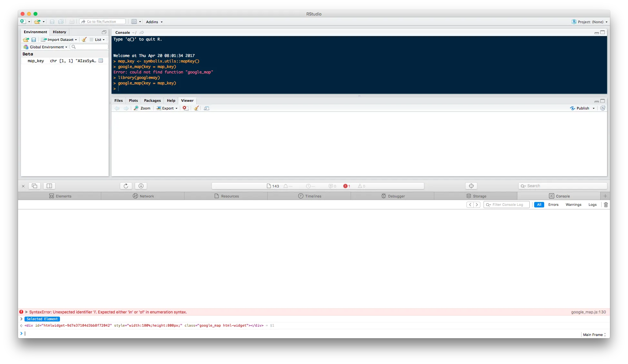Filter console to Warnings only

tap(573, 205)
